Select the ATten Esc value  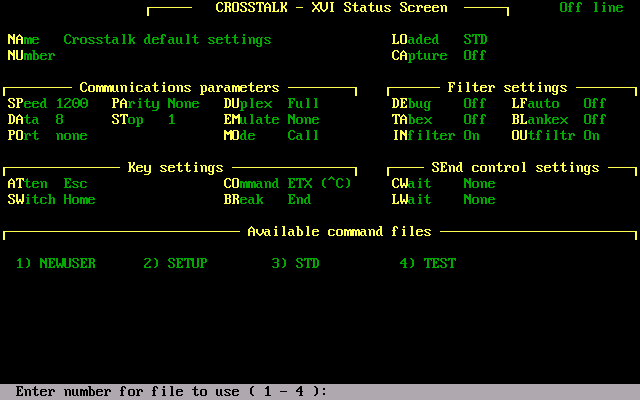(76, 184)
